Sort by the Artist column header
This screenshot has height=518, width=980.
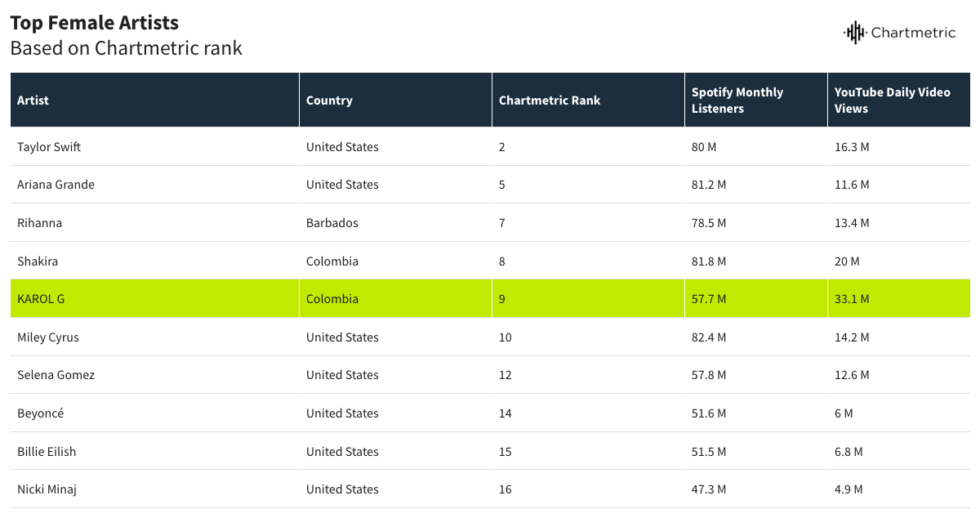pos(33,100)
